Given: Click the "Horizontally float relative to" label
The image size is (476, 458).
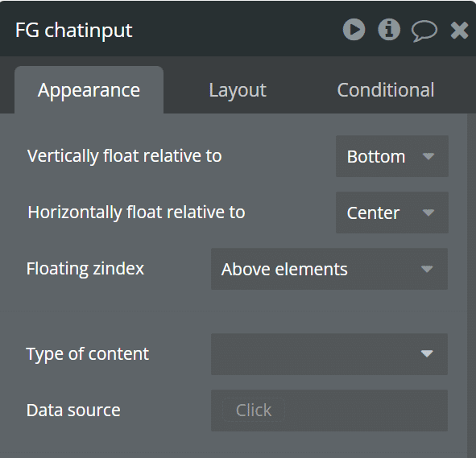Looking at the screenshot, I should pos(136,212).
